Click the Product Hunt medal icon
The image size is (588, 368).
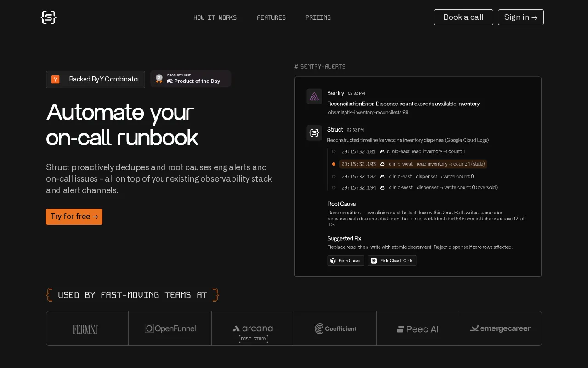tap(159, 79)
